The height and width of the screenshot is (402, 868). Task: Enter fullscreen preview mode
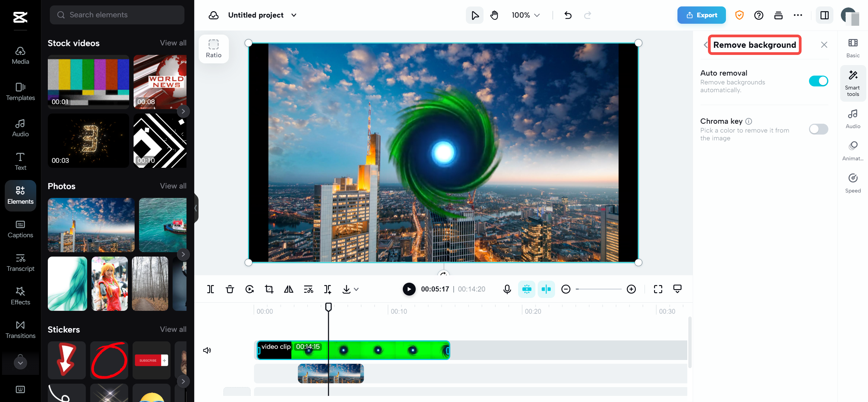click(x=658, y=289)
